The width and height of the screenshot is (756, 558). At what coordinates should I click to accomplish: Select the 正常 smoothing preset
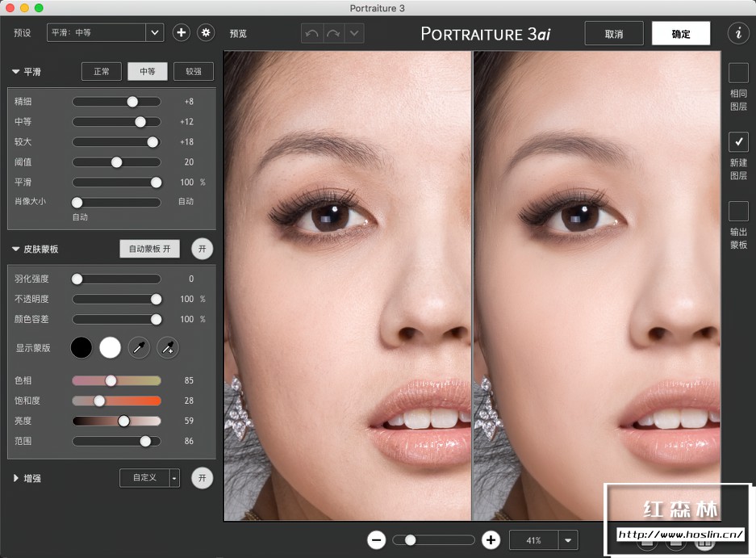102,71
